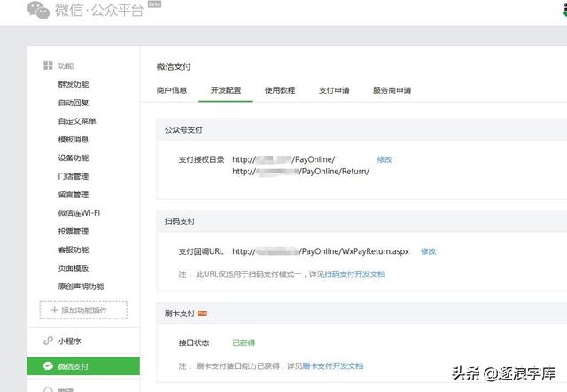The image size is (567, 392).
Task: Open 群发功能 in the sidebar
Action: coord(74,84)
